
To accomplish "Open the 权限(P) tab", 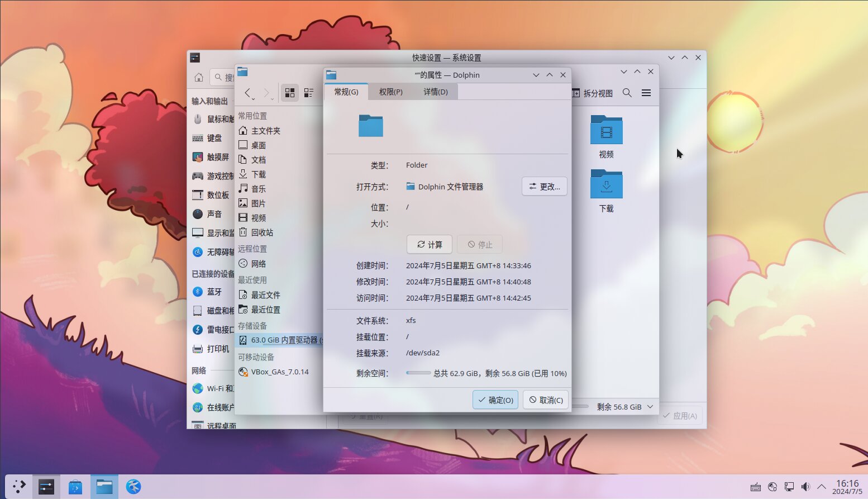I will (x=390, y=92).
